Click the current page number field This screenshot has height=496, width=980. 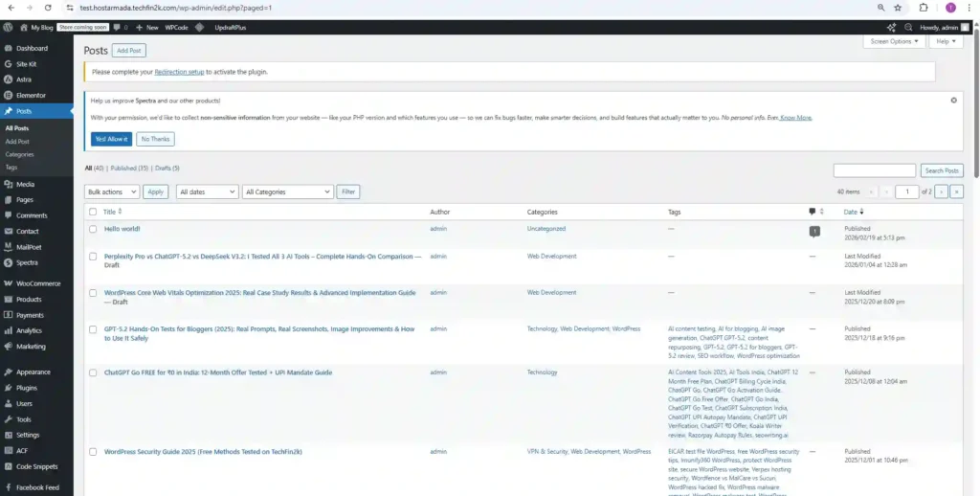coord(907,192)
